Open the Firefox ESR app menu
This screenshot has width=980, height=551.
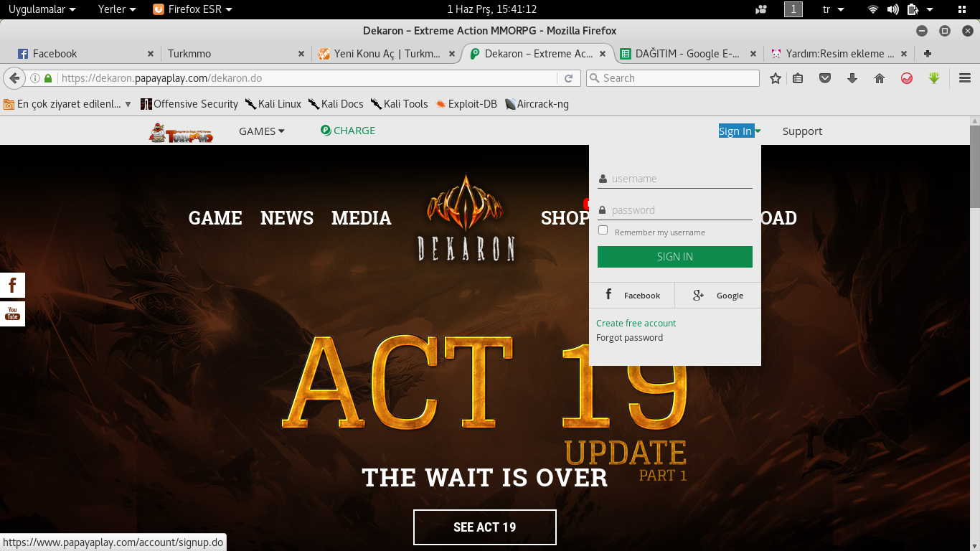193,9
